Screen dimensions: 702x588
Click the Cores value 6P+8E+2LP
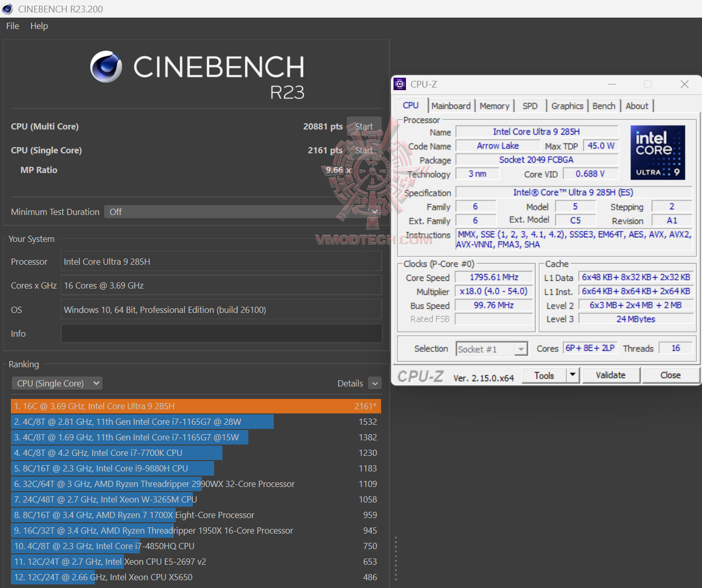pyautogui.click(x=590, y=348)
